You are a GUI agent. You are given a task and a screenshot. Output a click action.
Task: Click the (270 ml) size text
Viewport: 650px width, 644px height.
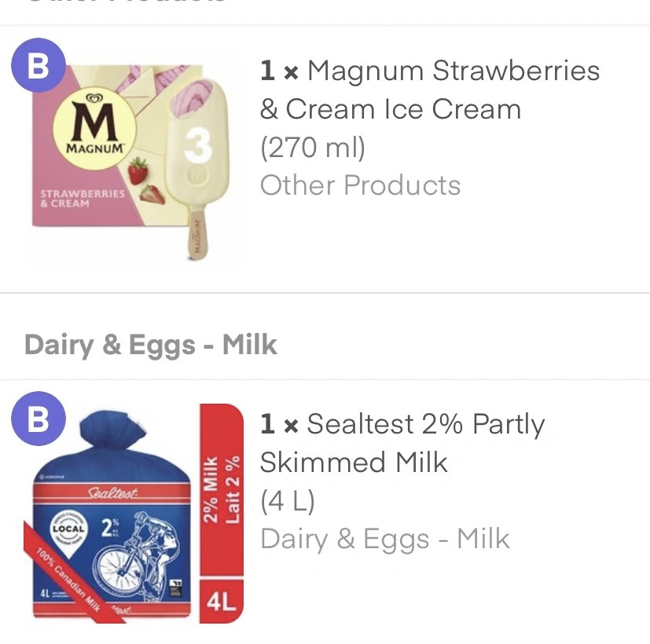[x=313, y=148]
